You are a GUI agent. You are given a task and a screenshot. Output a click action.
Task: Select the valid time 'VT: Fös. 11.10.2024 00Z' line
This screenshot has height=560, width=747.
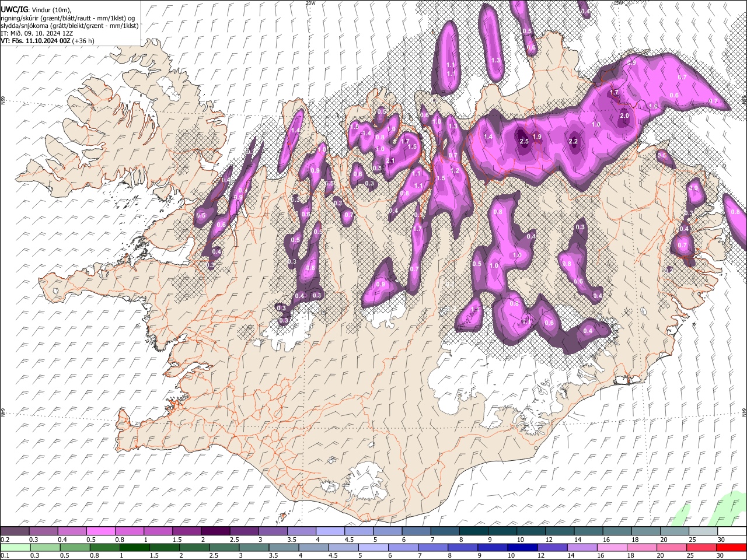35,41
